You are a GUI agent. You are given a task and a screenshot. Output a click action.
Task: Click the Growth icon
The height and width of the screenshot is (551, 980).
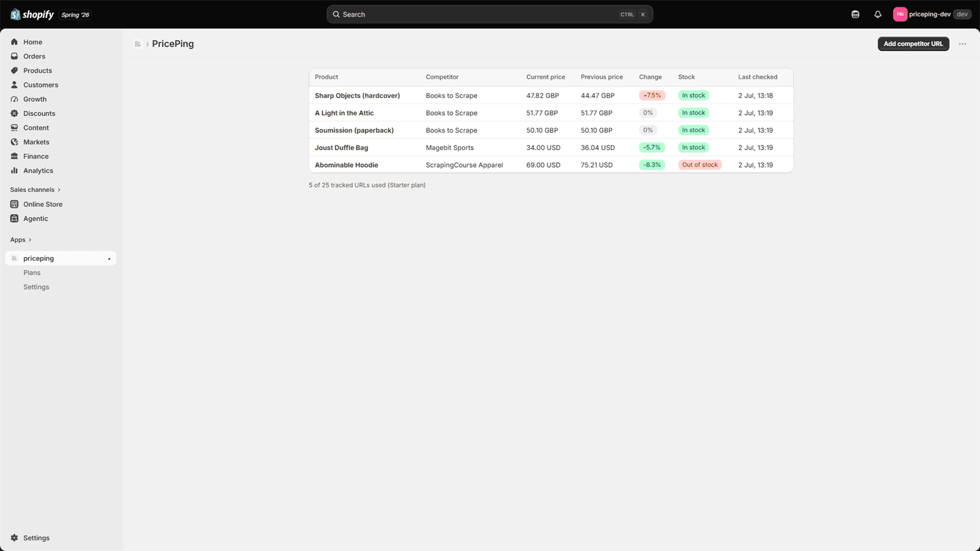tap(14, 99)
